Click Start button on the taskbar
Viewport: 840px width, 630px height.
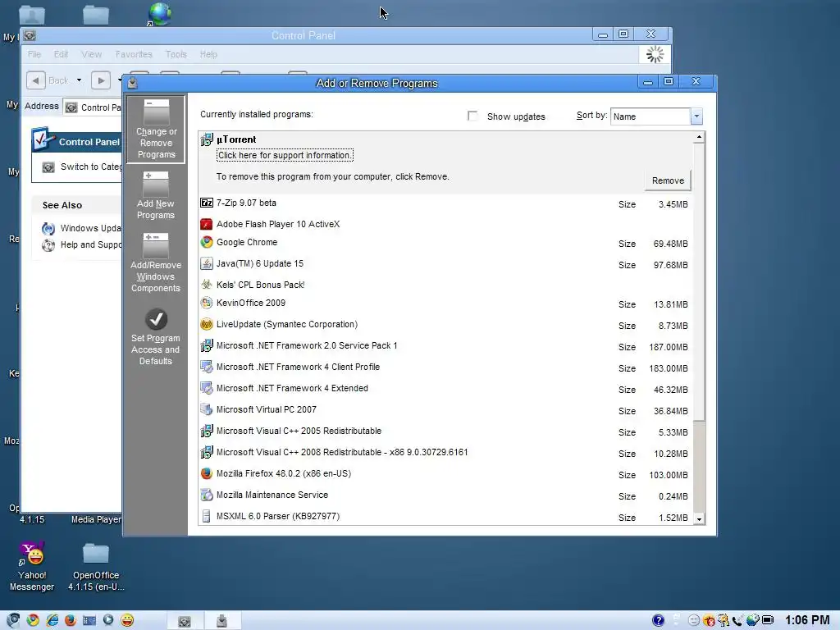tap(13, 620)
